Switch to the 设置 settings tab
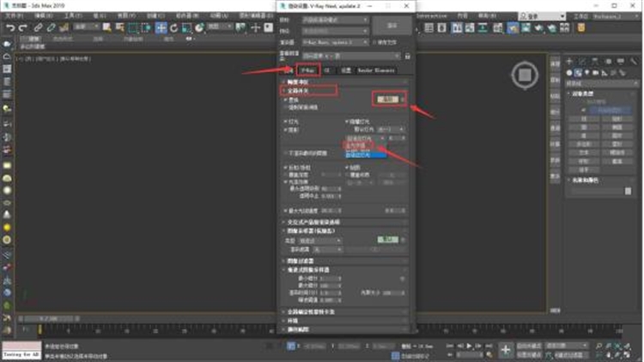This screenshot has height=362, width=644. (346, 70)
